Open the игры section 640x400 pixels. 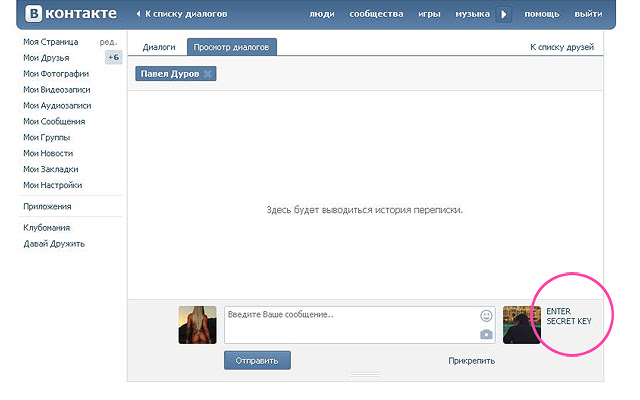[x=429, y=14]
